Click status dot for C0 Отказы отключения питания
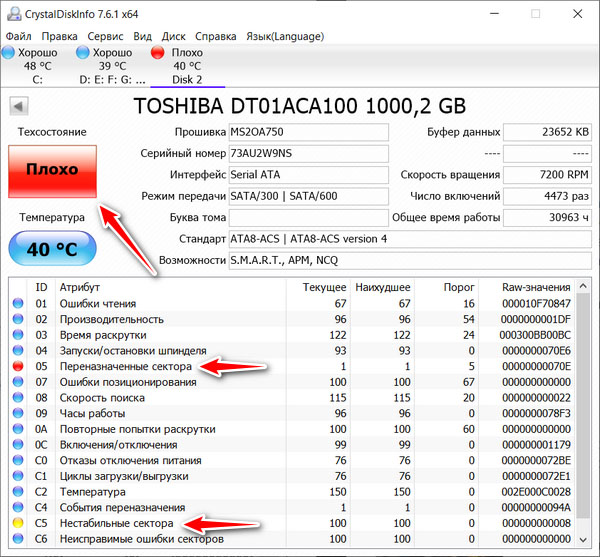The height and width of the screenshot is (557, 600). click(x=18, y=460)
